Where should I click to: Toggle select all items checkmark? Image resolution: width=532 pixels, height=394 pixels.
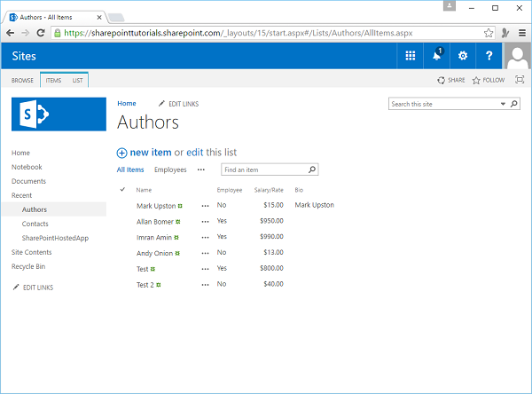[x=122, y=190]
